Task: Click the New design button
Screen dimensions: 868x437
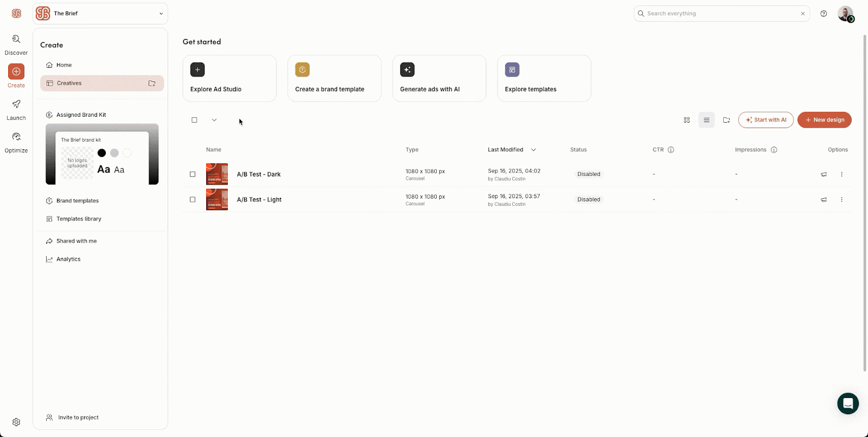Action: point(824,120)
